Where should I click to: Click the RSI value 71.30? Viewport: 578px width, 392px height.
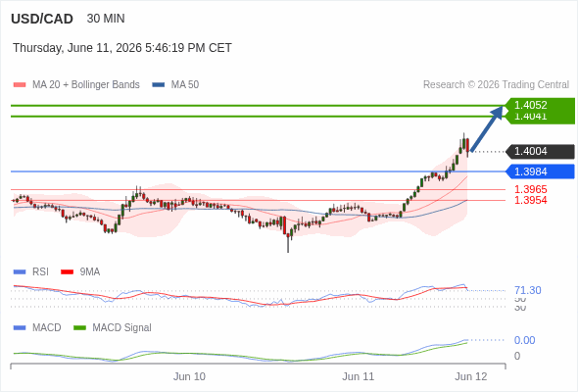(527, 291)
